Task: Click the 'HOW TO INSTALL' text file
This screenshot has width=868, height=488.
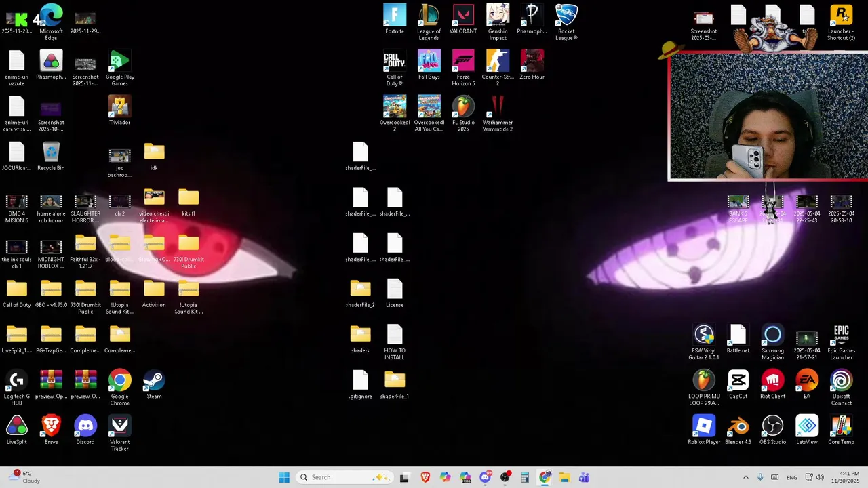Action: pyautogui.click(x=395, y=342)
